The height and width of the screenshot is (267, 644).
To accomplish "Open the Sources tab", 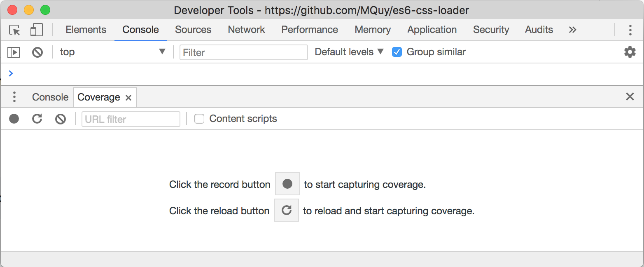I will click(x=193, y=30).
